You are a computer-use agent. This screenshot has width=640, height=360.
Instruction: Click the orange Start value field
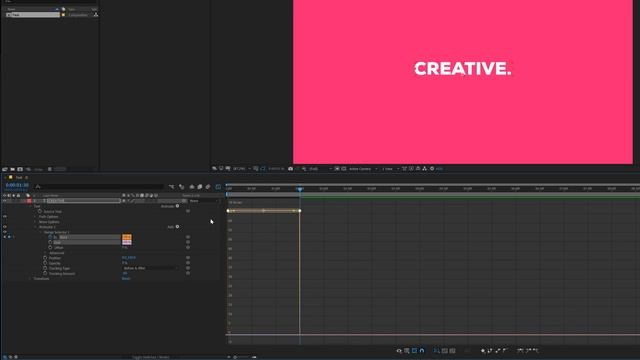[127, 237]
